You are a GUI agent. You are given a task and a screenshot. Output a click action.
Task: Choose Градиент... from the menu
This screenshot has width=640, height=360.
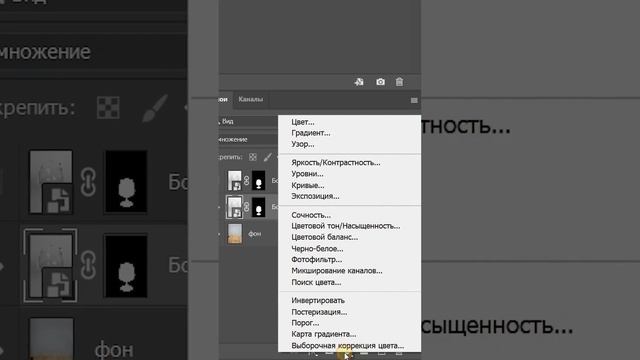point(311,133)
